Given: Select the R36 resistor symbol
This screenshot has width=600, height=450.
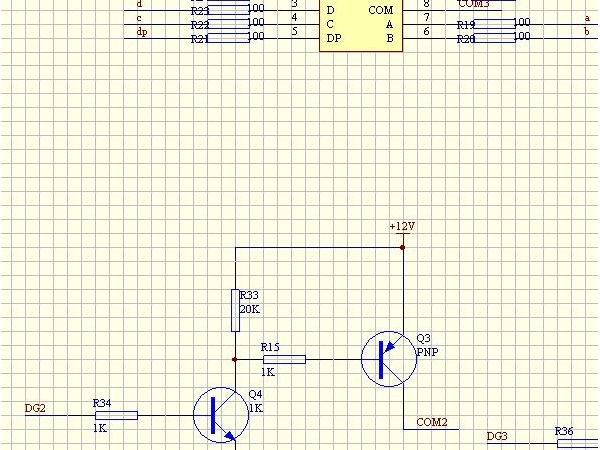Looking at the screenshot, I should coord(578,443).
